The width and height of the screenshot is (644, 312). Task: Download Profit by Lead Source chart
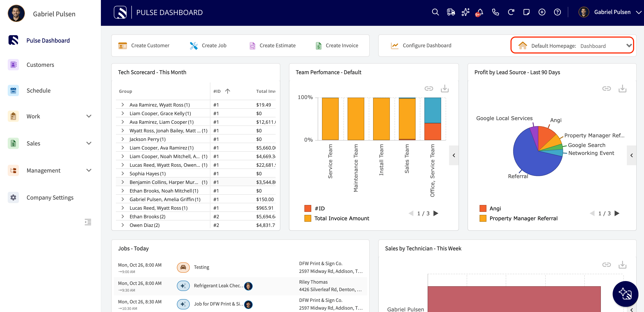coord(622,89)
